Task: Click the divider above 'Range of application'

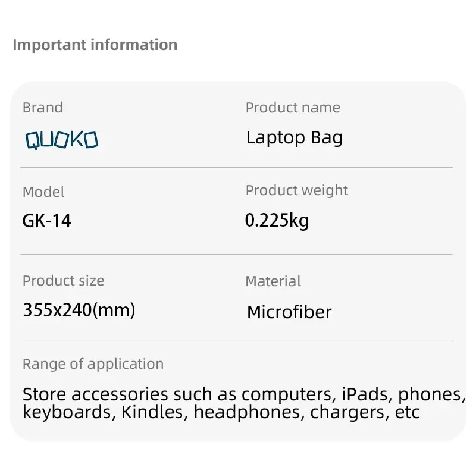Action: [x=236, y=341]
